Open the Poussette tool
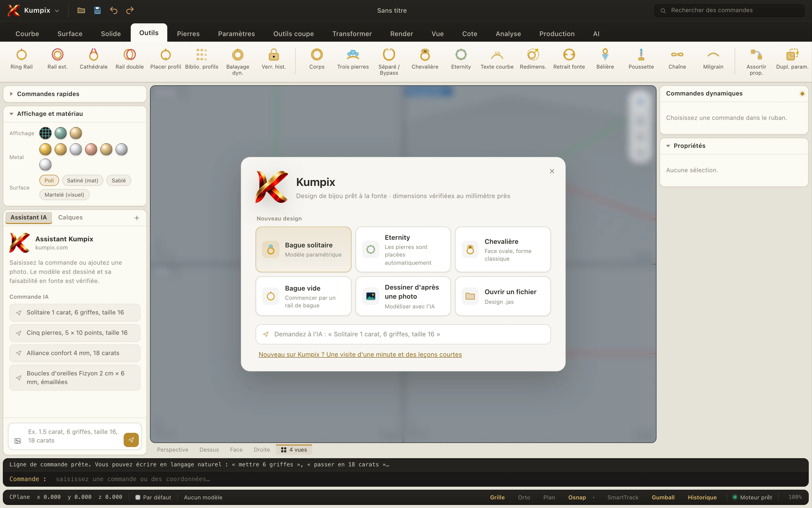 coord(641,59)
